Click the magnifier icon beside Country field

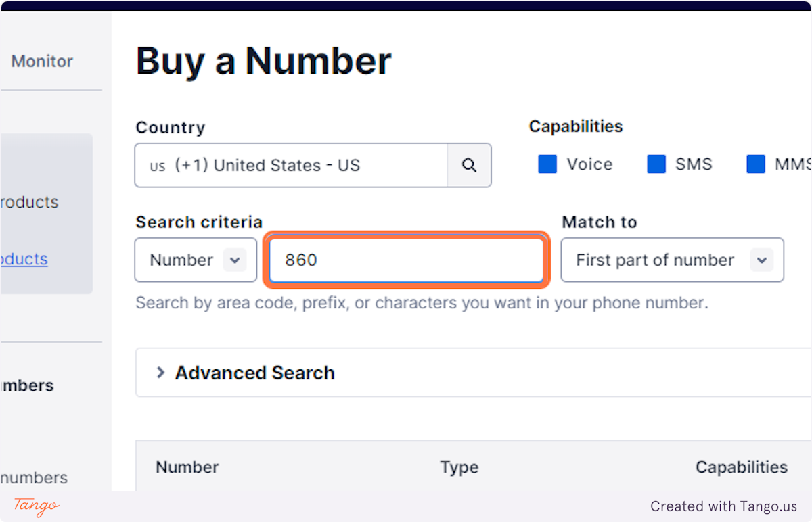(469, 165)
